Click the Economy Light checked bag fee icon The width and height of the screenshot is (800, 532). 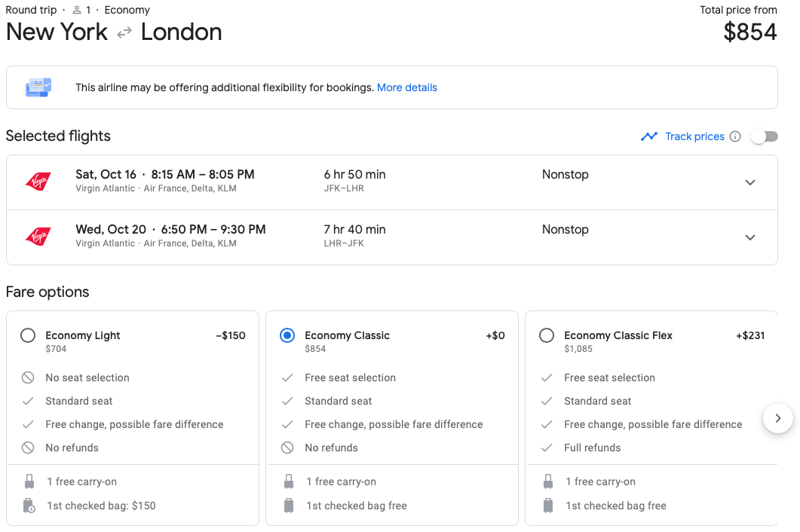[x=29, y=506]
